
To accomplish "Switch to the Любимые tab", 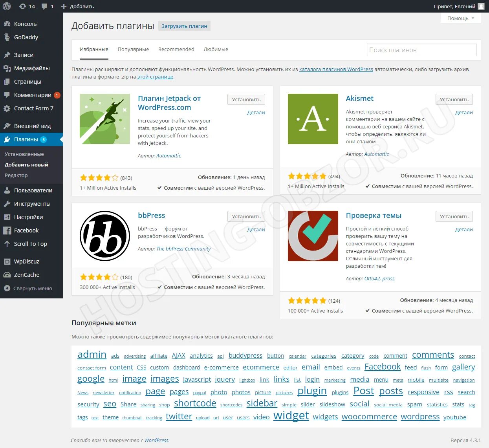I will tap(216, 49).
